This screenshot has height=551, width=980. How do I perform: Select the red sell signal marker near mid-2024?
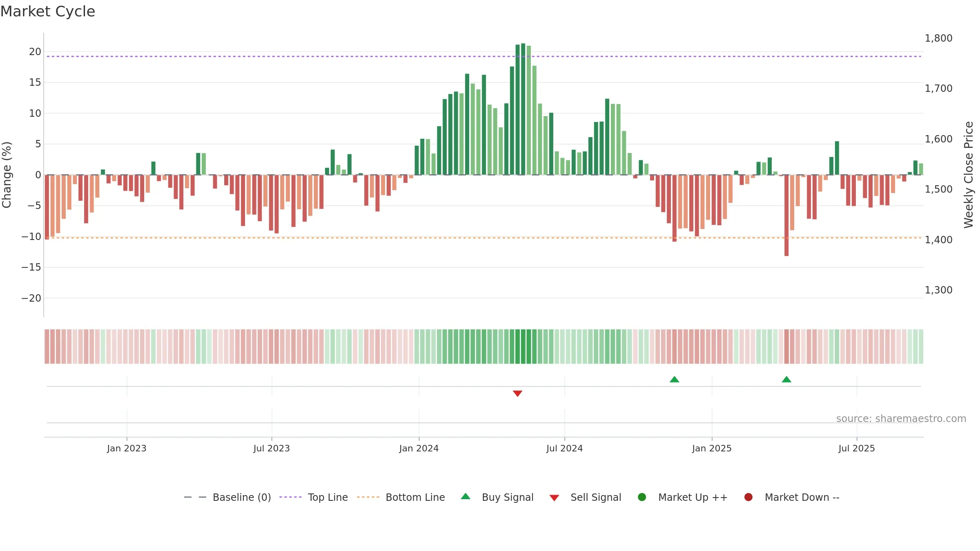(517, 393)
